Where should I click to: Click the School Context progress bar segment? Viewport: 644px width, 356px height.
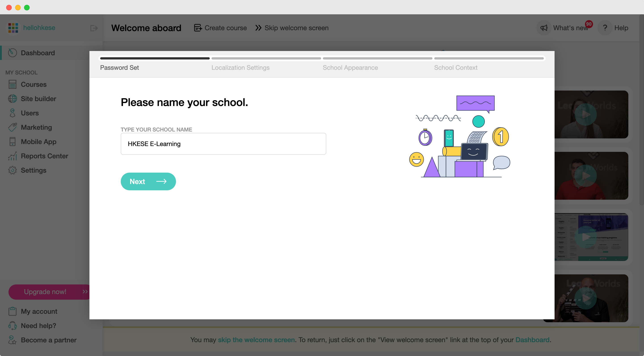click(489, 59)
